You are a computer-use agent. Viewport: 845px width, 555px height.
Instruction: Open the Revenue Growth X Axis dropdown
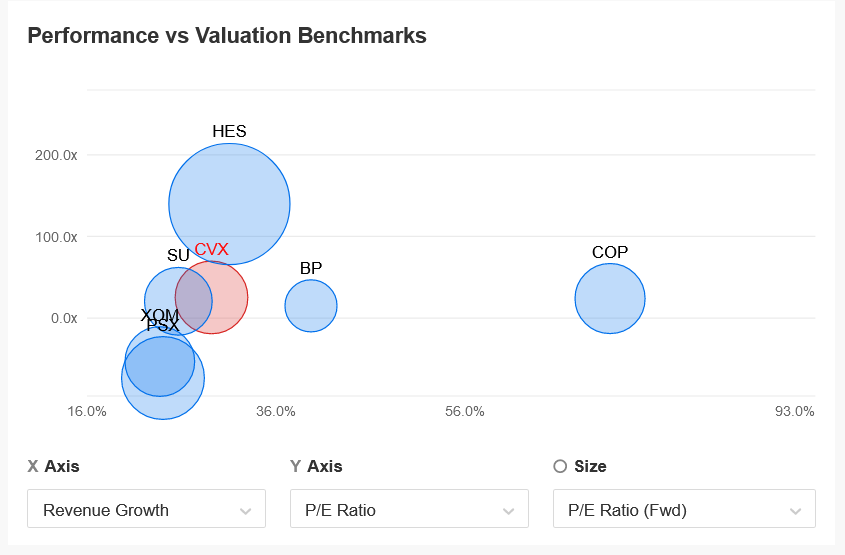click(x=146, y=509)
